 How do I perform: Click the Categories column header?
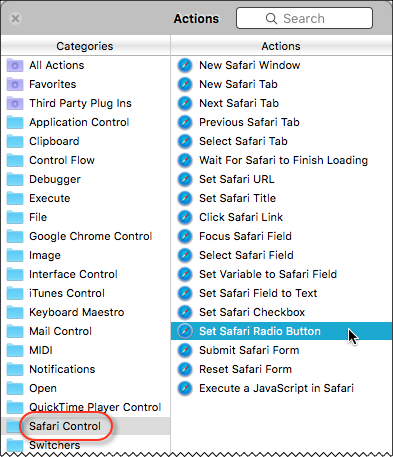[85, 46]
